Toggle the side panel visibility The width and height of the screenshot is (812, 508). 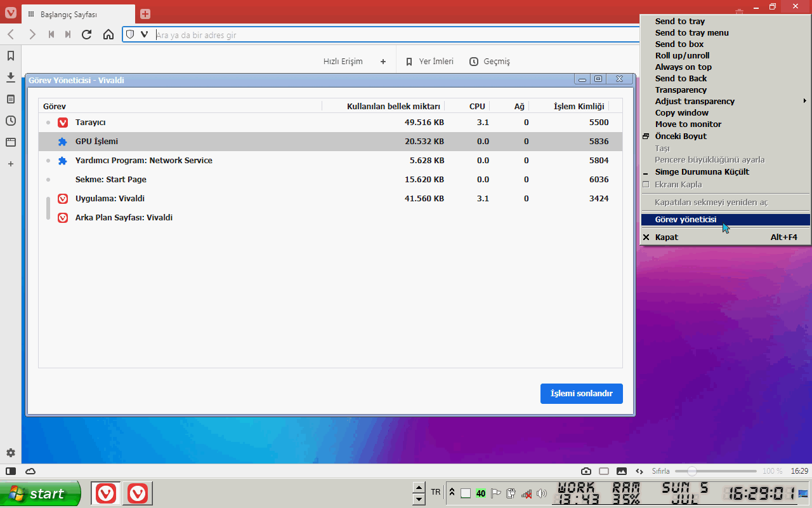point(11,471)
